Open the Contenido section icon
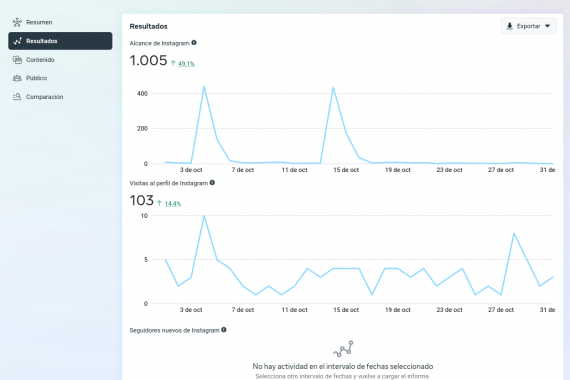This screenshot has height=380, width=570. (x=17, y=60)
